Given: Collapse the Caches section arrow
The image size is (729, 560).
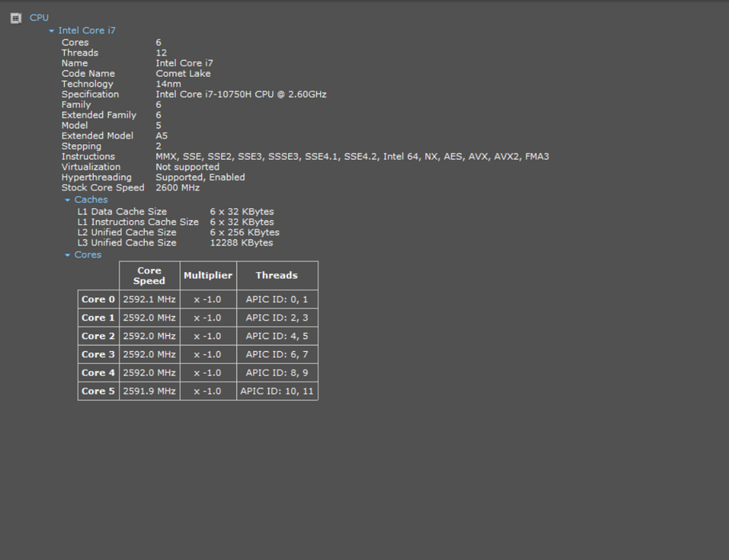Looking at the screenshot, I should click(68, 201).
